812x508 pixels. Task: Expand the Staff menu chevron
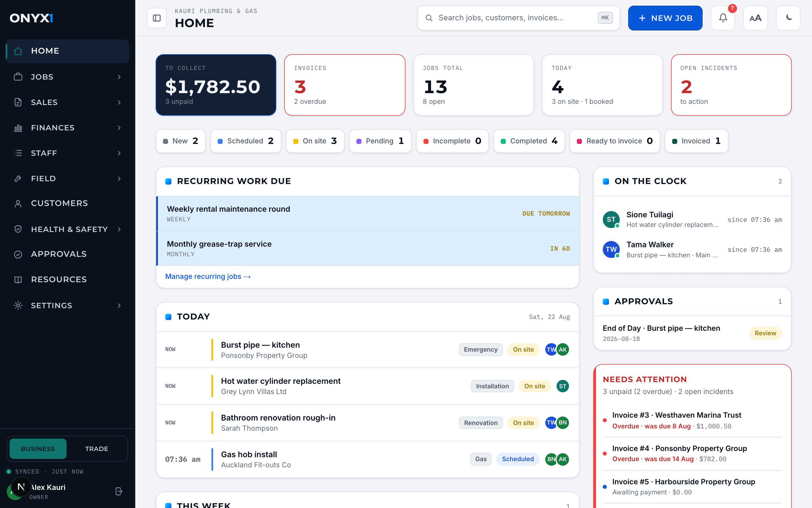coord(119,153)
